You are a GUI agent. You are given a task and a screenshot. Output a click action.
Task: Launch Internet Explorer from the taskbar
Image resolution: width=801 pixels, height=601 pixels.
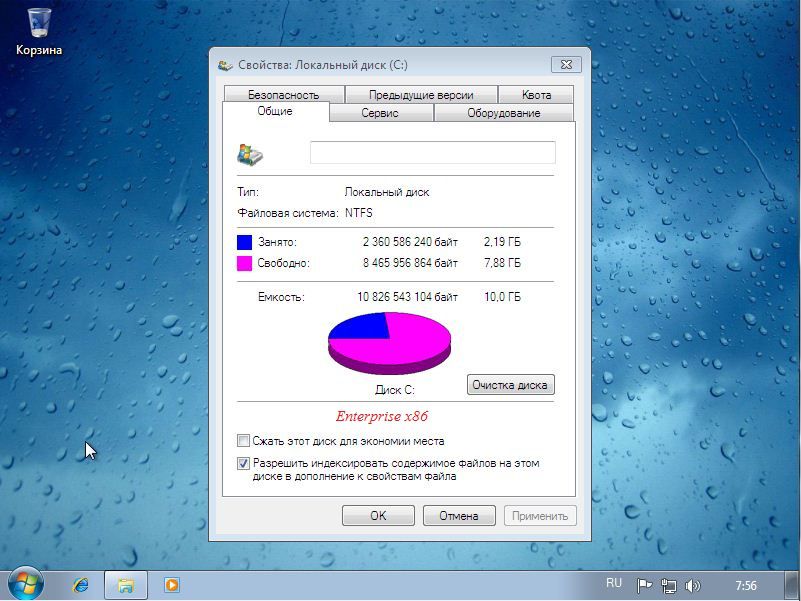point(81,585)
